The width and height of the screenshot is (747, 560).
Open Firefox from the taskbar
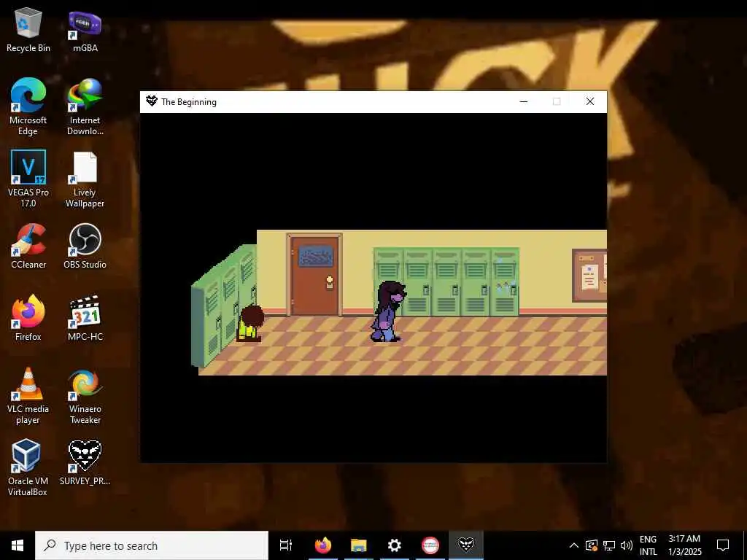(x=323, y=545)
